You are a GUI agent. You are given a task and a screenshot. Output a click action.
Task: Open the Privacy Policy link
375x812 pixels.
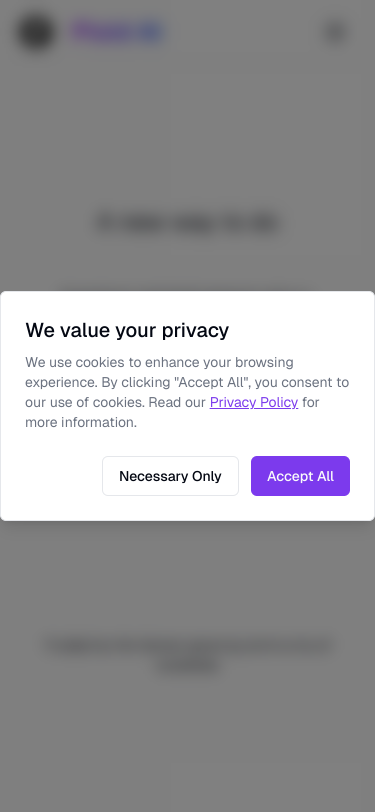click(254, 402)
